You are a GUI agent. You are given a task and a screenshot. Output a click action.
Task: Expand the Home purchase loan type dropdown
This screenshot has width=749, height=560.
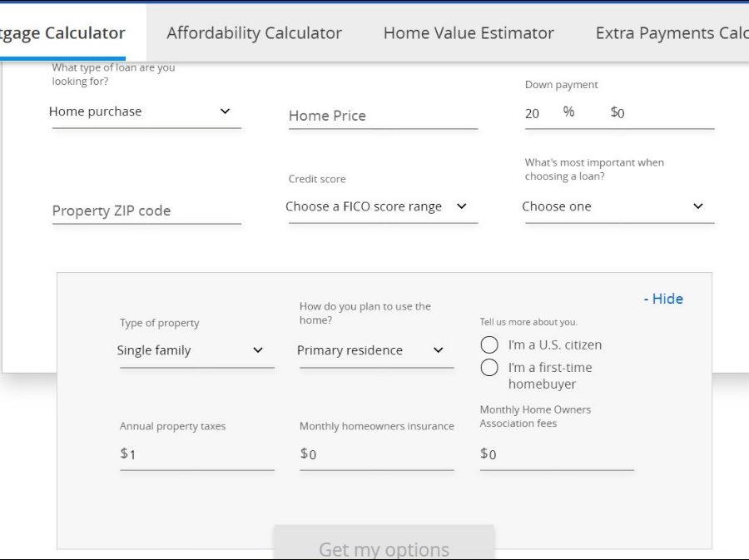click(144, 112)
